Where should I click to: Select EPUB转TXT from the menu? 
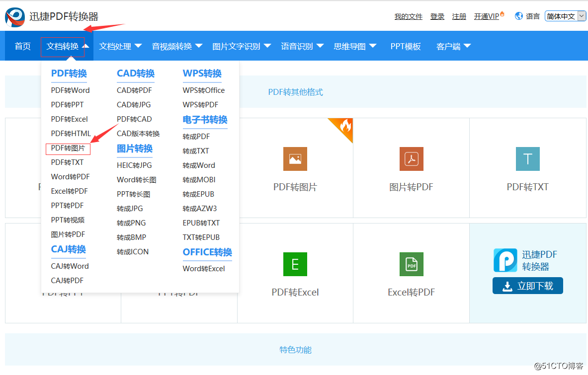[x=201, y=223]
